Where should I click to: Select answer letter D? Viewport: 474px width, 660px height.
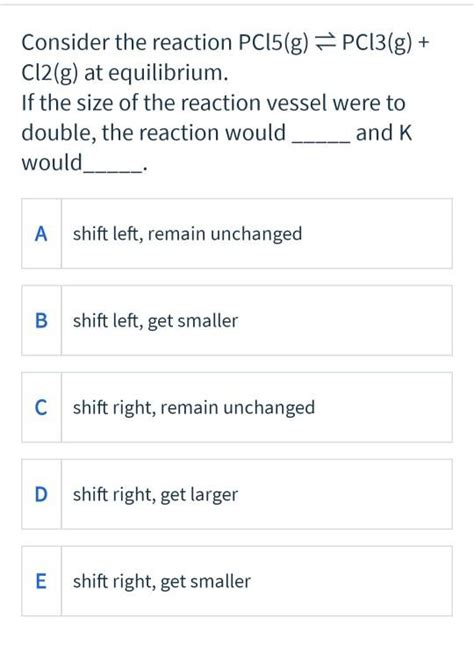pos(41,494)
